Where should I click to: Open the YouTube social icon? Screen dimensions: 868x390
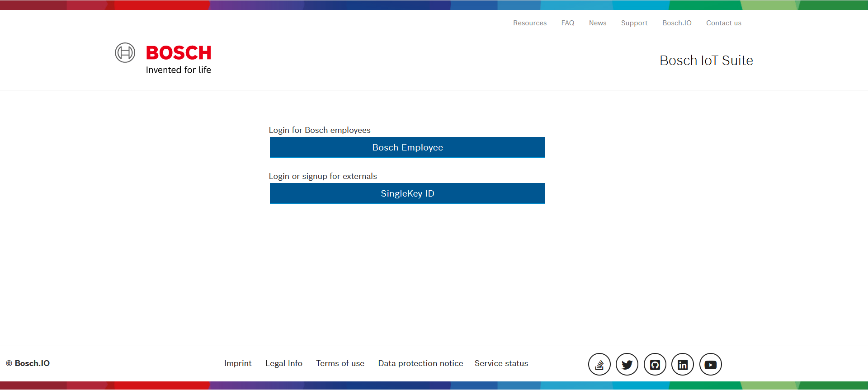711,364
